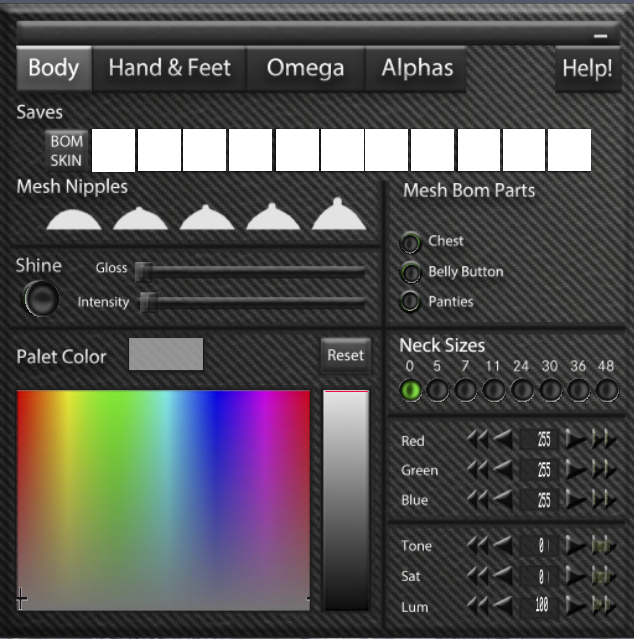This screenshot has height=639, width=634.
Task: Decrease Red with single left arrow
Action: (503, 440)
